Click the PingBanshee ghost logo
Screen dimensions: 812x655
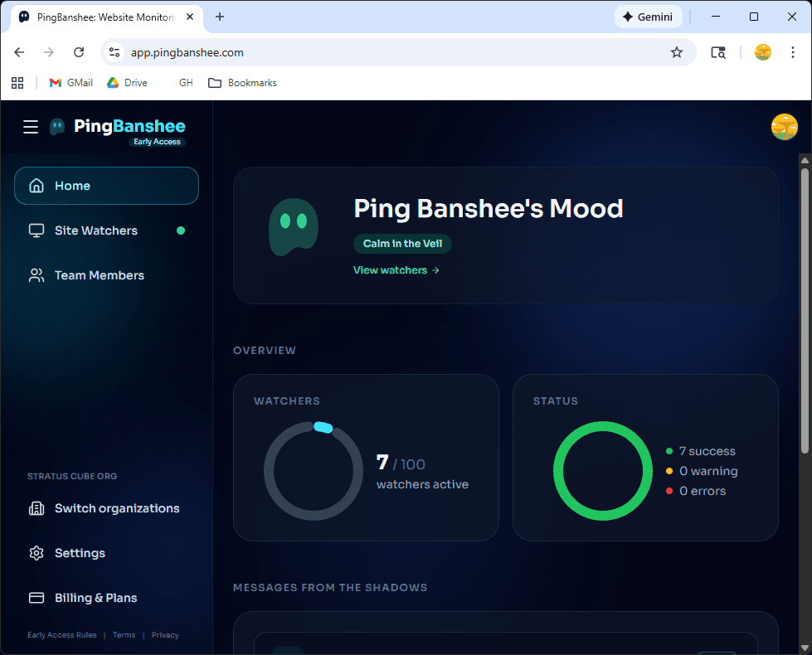coord(57,127)
